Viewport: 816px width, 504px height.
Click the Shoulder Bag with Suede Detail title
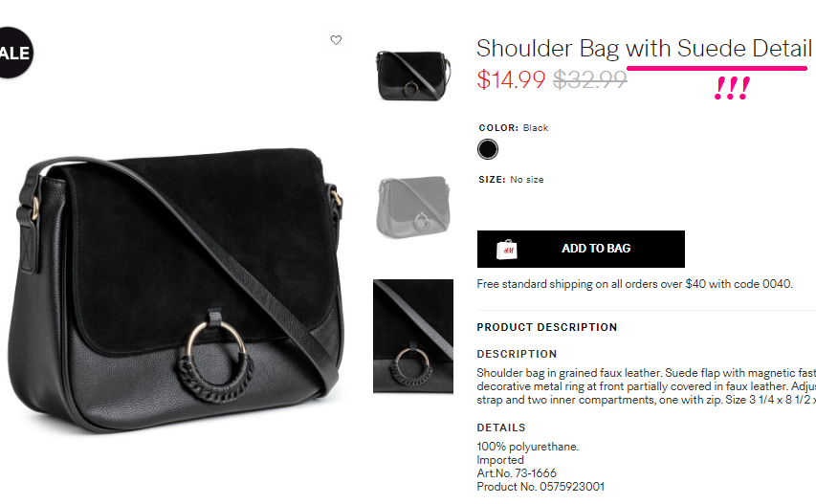point(644,49)
